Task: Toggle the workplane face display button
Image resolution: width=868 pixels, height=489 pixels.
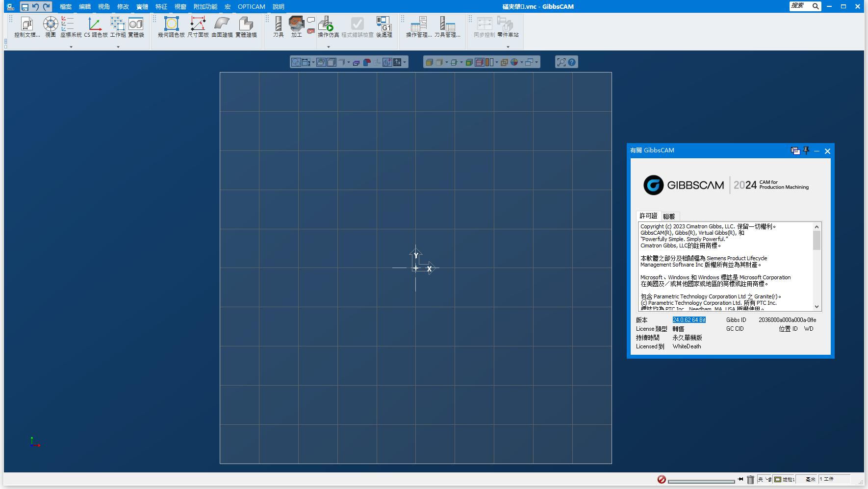Action: click(x=321, y=62)
